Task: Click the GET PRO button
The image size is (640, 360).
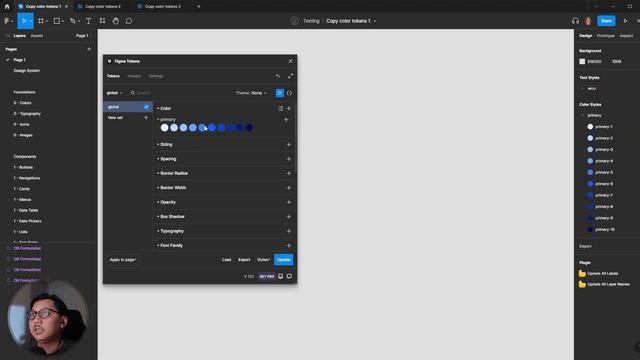Action: coord(267,276)
